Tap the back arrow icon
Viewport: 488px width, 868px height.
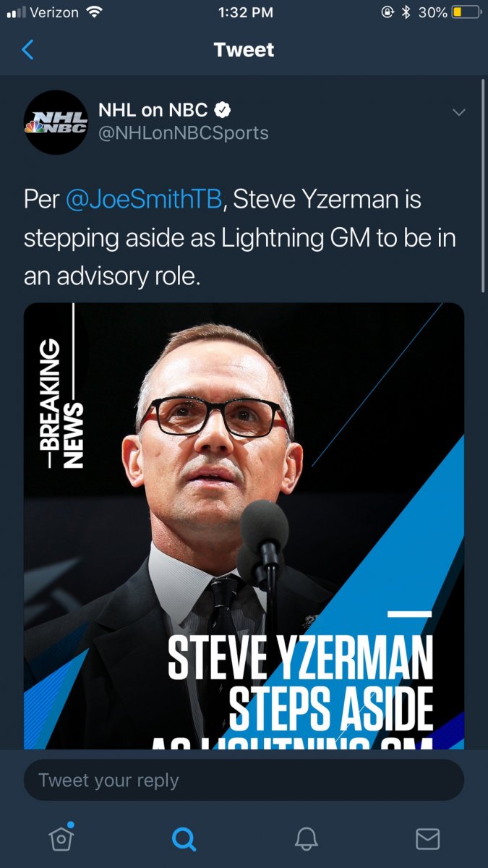pyautogui.click(x=28, y=50)
